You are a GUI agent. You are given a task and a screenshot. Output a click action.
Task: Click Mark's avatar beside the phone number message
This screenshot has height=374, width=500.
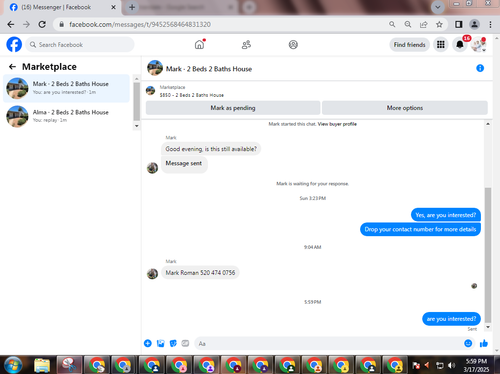coord(153,274)
